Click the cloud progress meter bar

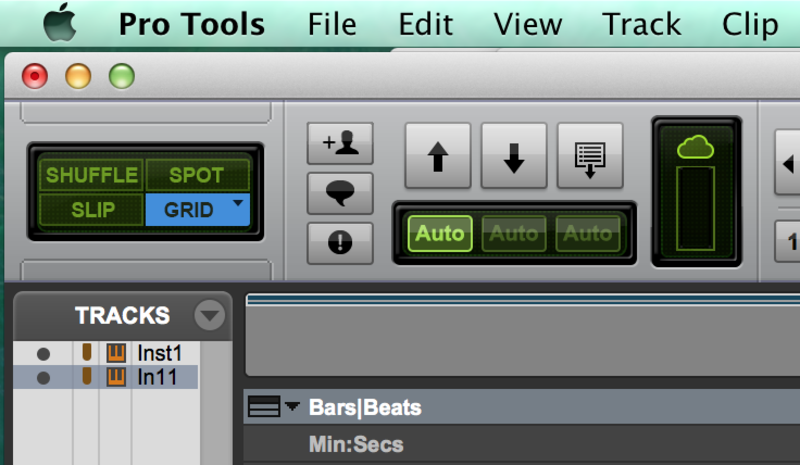695,208
